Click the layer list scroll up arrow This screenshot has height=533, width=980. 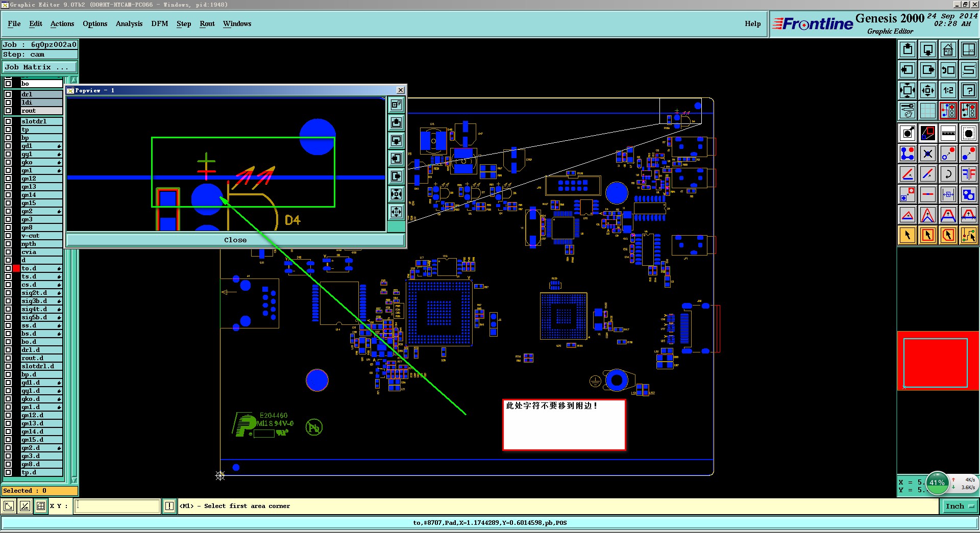pyautogui.click(x=74, y=80)
